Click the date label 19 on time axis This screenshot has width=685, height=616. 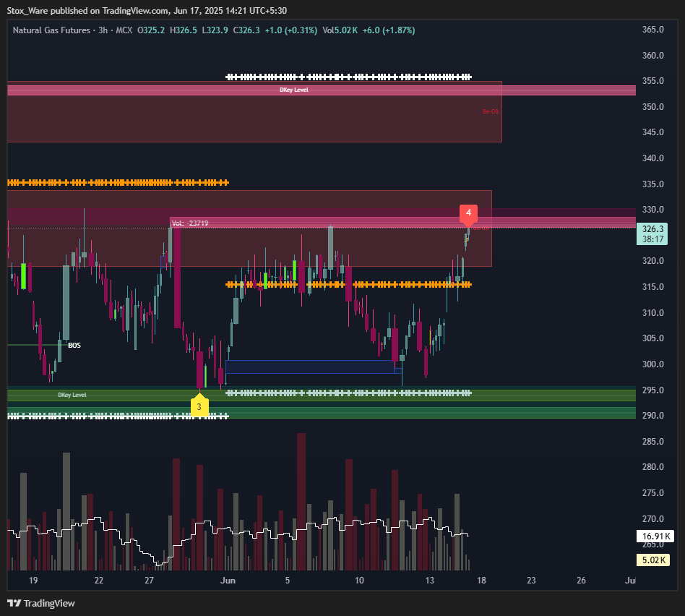33,581
